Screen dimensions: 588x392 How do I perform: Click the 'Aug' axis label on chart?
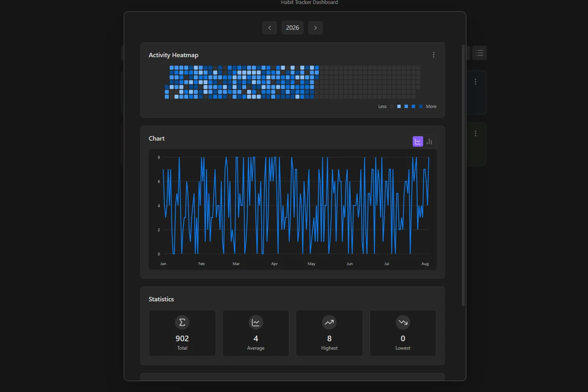(x=425, y=264)
